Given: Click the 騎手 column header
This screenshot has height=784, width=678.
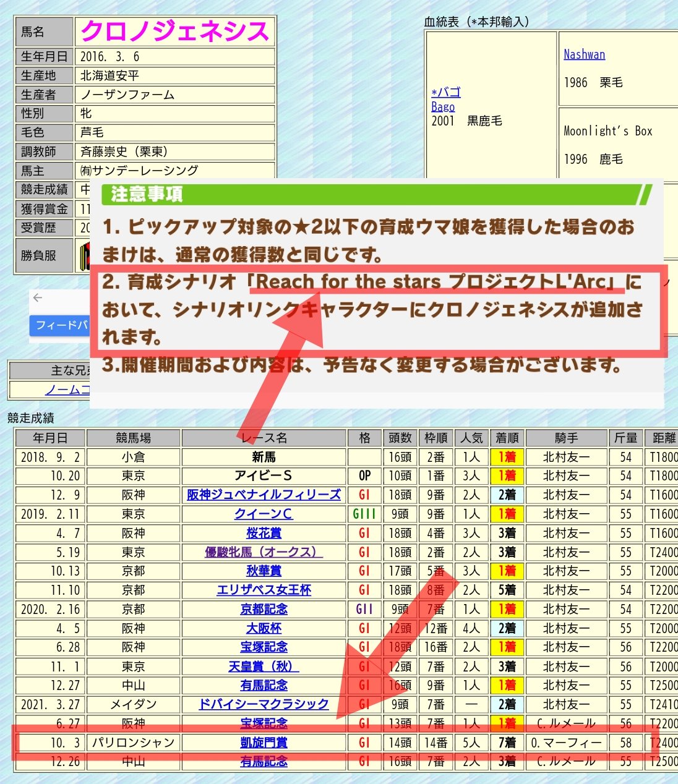Looking at the screenshot, I should [x=566, y=438].
